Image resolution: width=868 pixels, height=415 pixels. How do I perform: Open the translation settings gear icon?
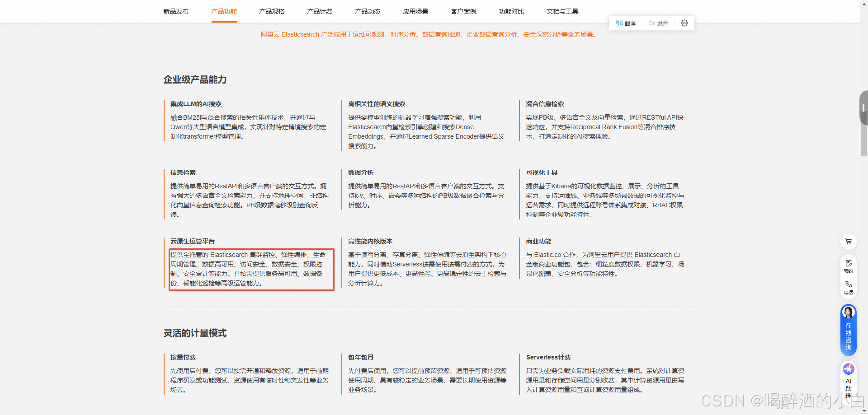coord(684,23)
